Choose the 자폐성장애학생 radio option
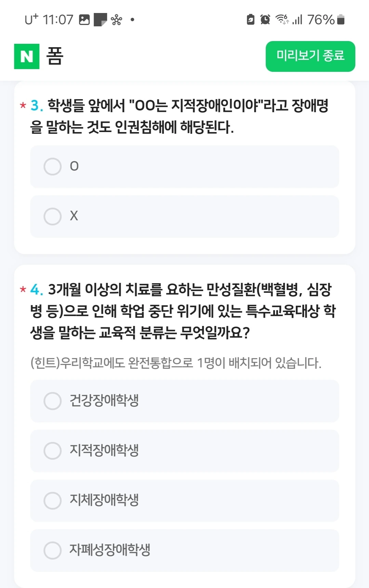 click(185, 550)
